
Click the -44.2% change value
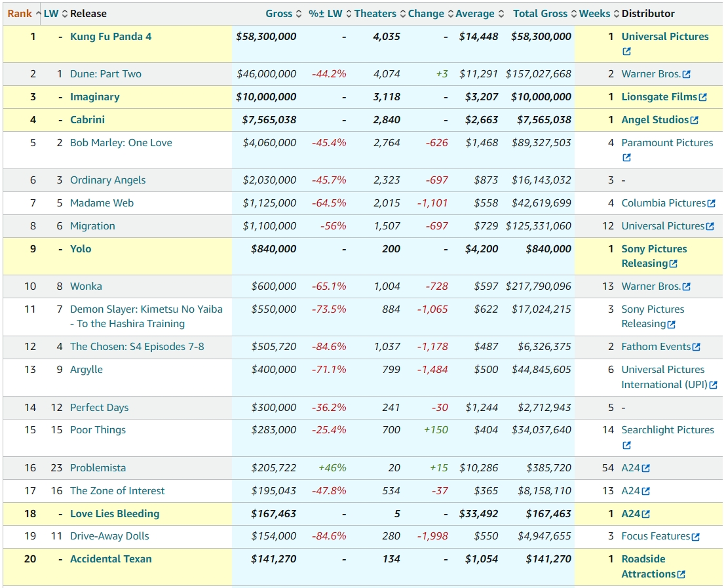(x=329, y=74)
